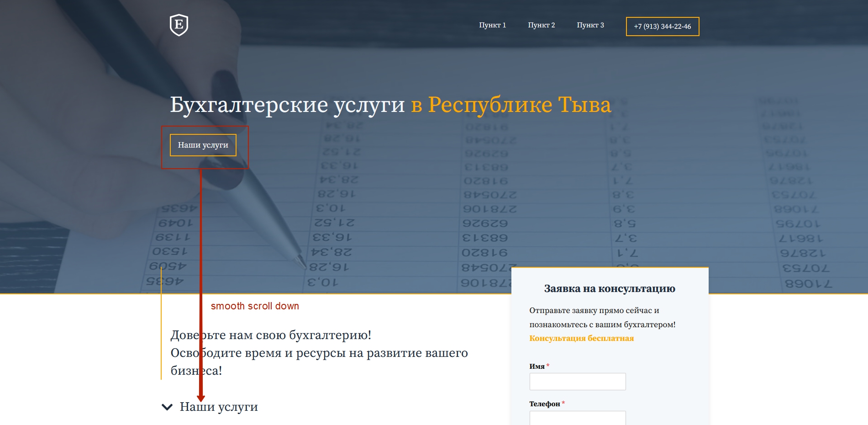Click the chevron beside the Наши услуги heading
The image size is (868, 425).
point(167,407)
